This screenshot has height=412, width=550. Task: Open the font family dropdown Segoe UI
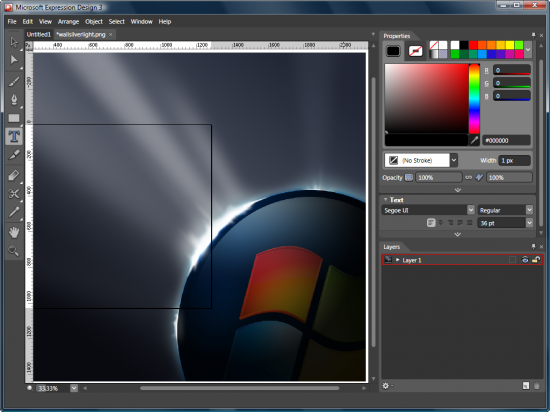(x=471, y=210)
